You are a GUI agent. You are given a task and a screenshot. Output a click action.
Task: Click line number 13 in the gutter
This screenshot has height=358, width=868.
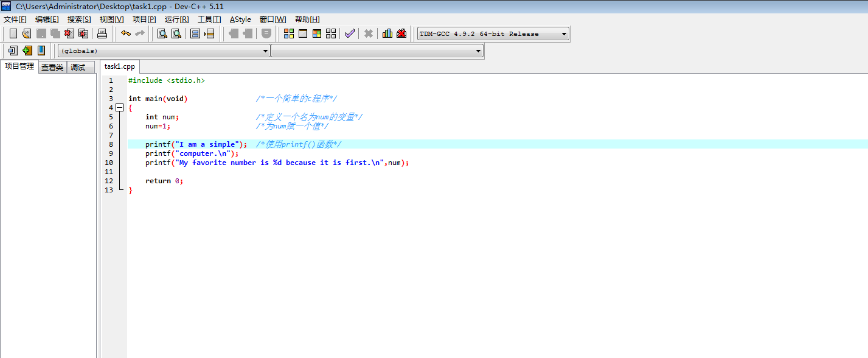tap(109, 190)
